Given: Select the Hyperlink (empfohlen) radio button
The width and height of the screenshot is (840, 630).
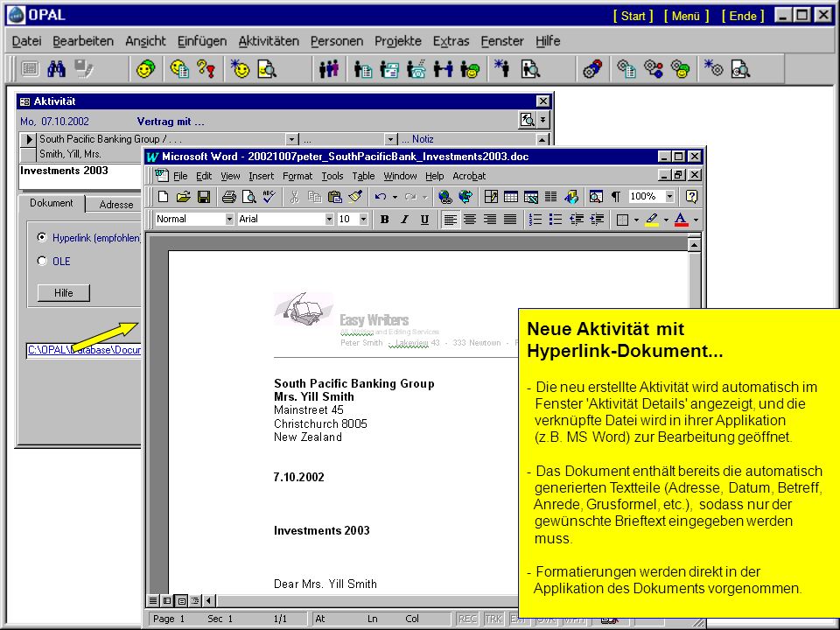Looking at the screenshot, I should click(x=42, y=237).
